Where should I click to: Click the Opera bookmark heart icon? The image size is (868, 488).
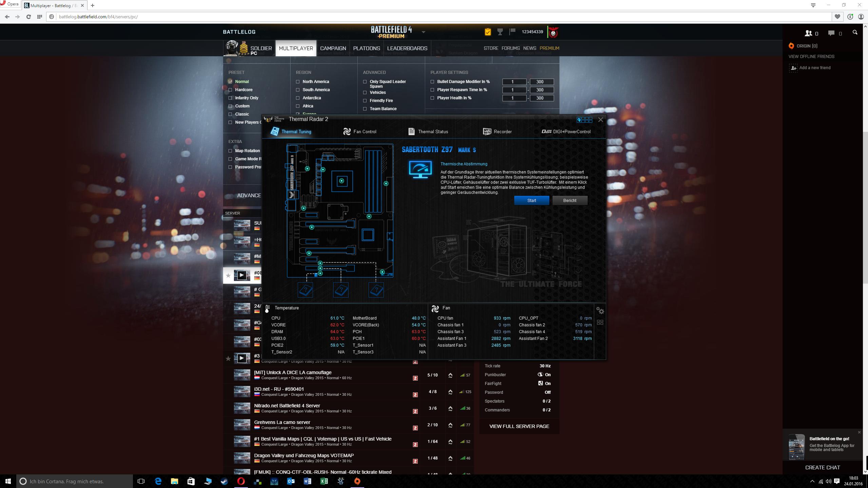(x=837, y=17)
